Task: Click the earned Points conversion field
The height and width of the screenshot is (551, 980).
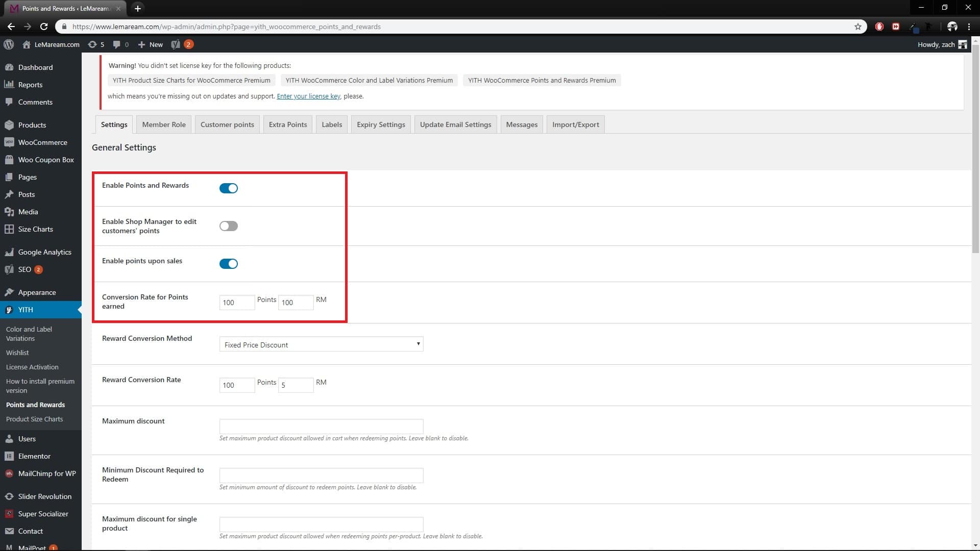Action: click(x=237, y=303)
